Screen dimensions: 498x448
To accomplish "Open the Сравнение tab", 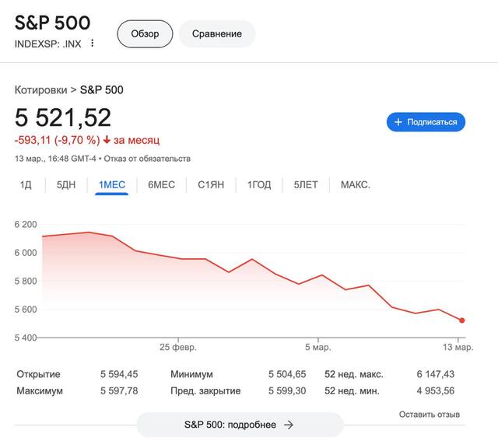I will click(x=217, y=33).
